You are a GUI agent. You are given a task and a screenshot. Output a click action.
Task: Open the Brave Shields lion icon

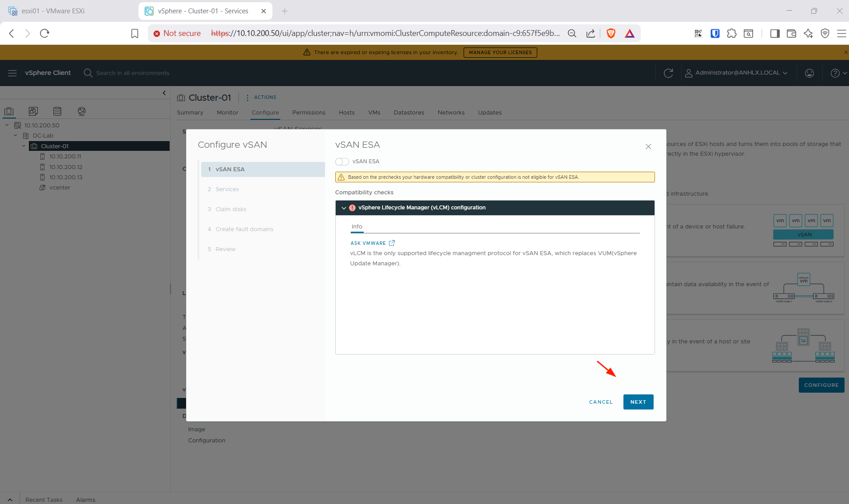tap(611, 33)
